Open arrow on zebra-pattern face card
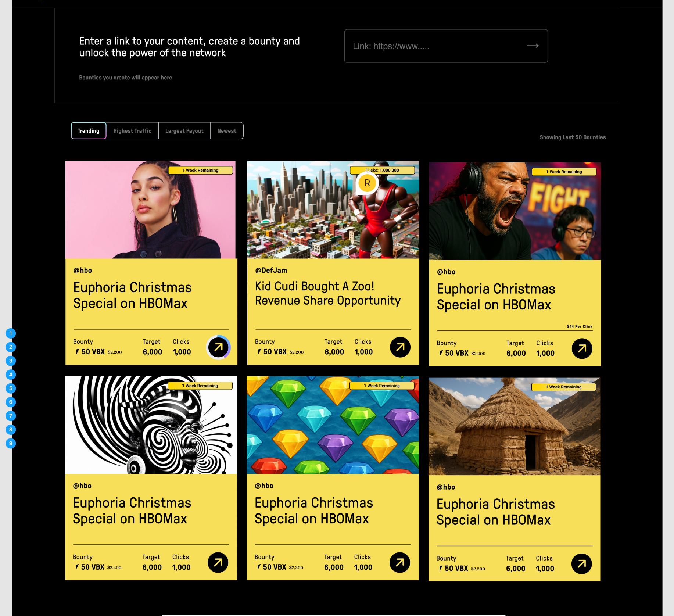The width and height of the screenshot is (674, 616). [218, 563]
